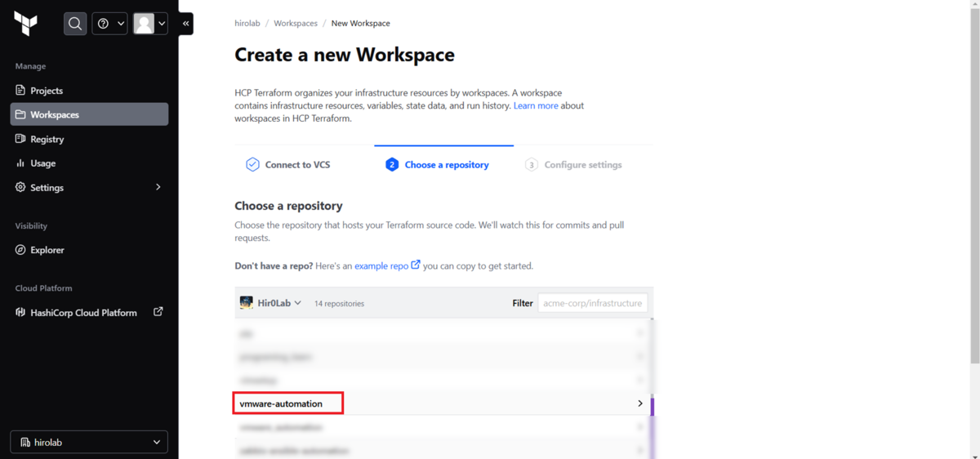Click the Usage bar chart icon
Image resolution: width=980 pixels, height=459 pixels.
coord(20,163)
